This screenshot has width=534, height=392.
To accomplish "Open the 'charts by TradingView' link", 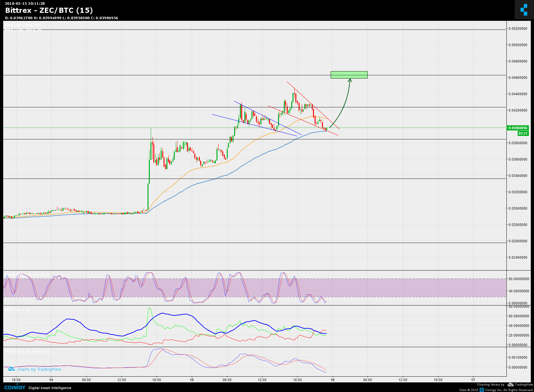I will [x=39, y=369].
